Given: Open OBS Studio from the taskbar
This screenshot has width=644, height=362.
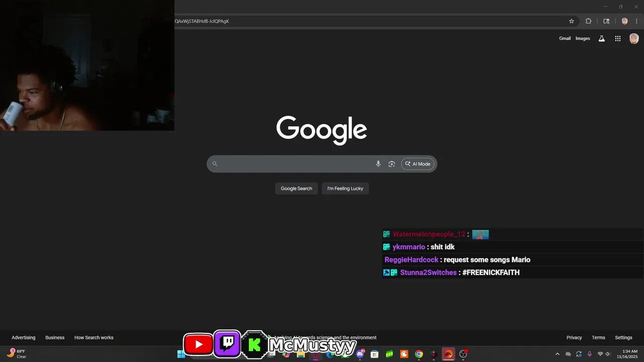Looking at the screenshot, I should point(463,354).
